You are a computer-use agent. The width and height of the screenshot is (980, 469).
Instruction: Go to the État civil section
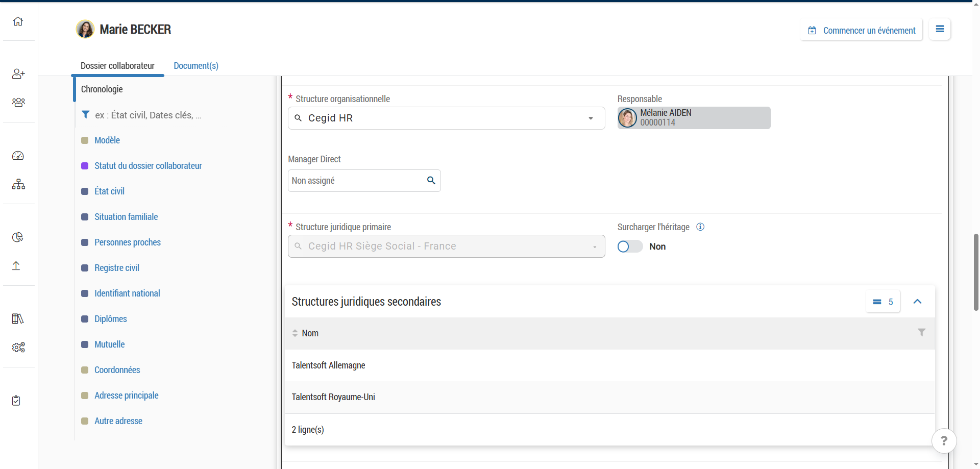[x=109, y=191]
